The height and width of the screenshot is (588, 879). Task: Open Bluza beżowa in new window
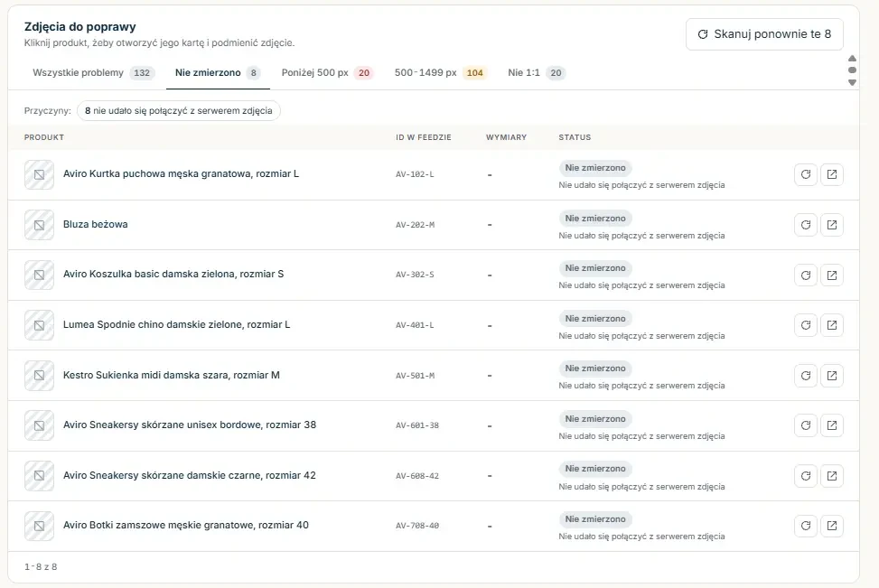tap(832, 225)
